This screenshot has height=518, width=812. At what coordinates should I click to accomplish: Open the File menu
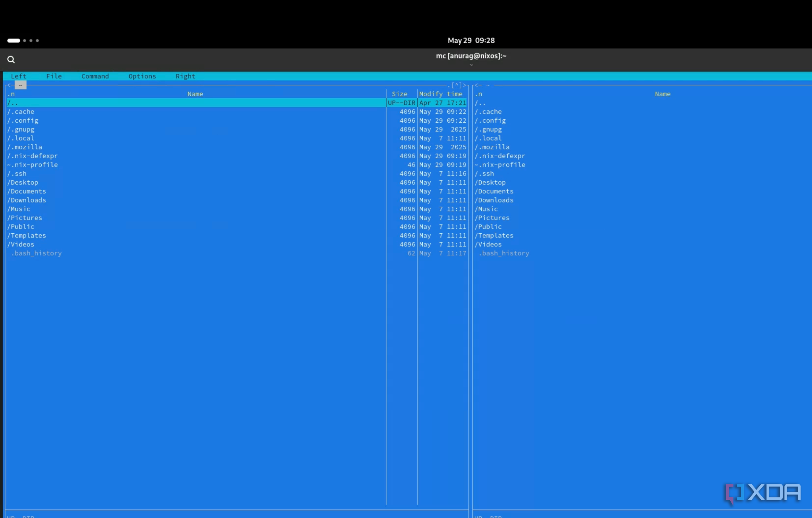[54, 76]
